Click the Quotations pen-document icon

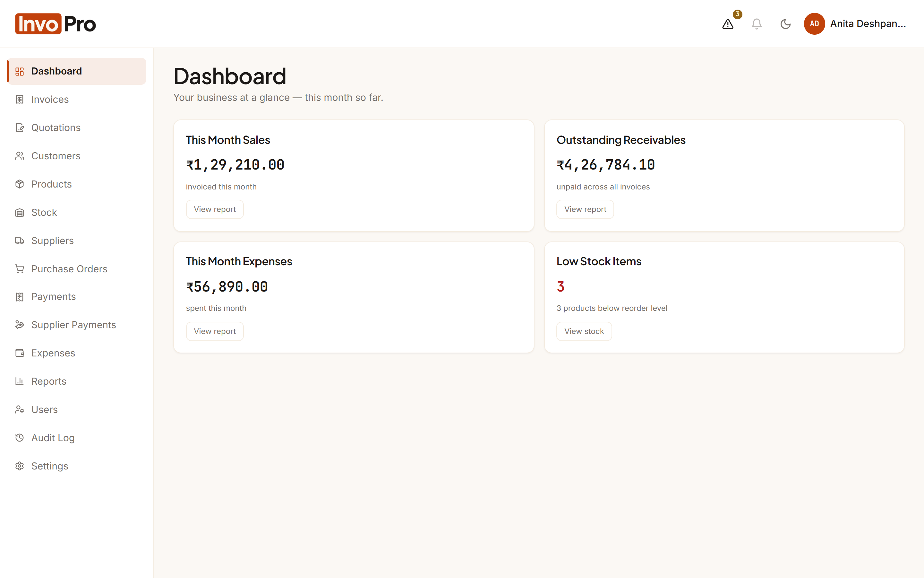pyautogui.click(x=20, y=128)
